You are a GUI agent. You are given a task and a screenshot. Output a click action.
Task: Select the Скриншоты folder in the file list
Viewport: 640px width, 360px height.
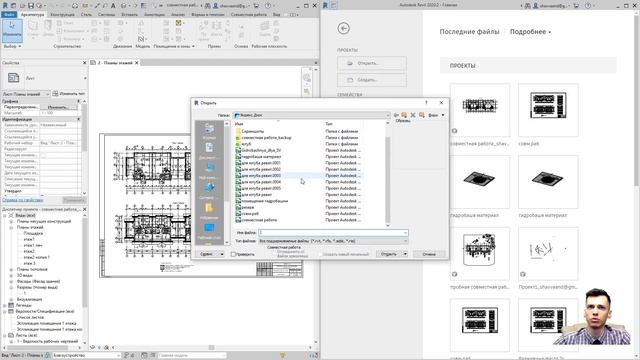pos(252,131)
